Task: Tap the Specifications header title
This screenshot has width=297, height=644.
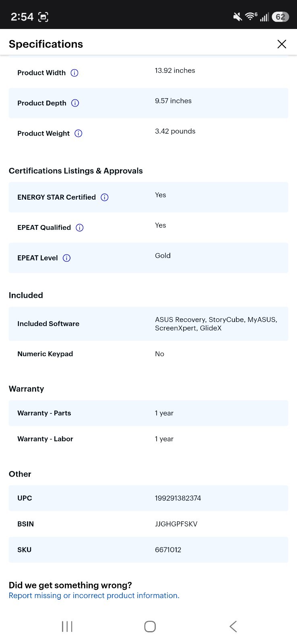Action: 46,44
